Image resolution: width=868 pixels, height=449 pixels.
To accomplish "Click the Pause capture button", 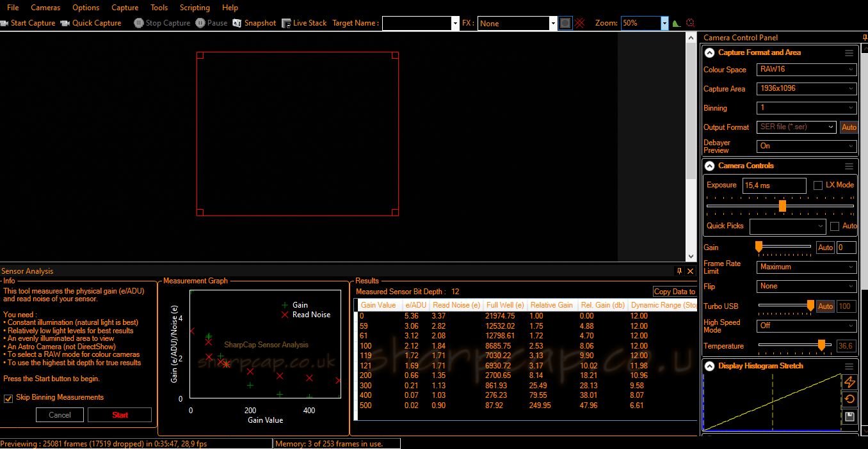I will point(211,23).
